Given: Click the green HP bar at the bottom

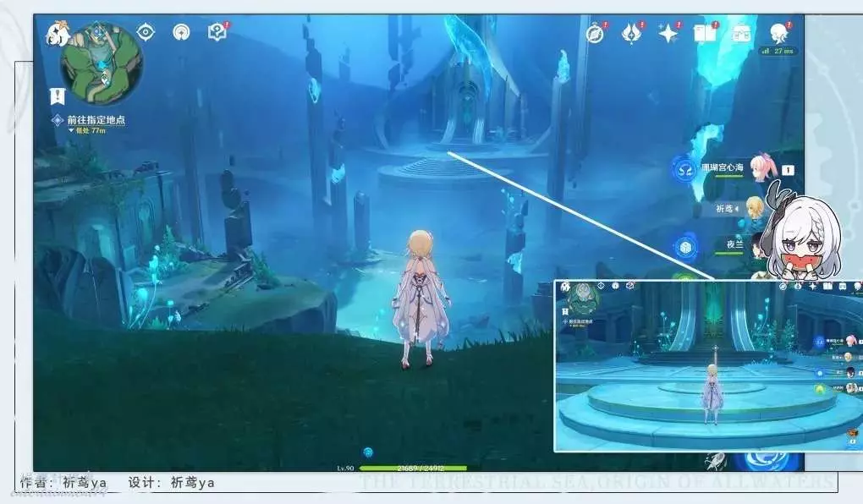Looking at the screenshot, I should click(x=414, y=468).
